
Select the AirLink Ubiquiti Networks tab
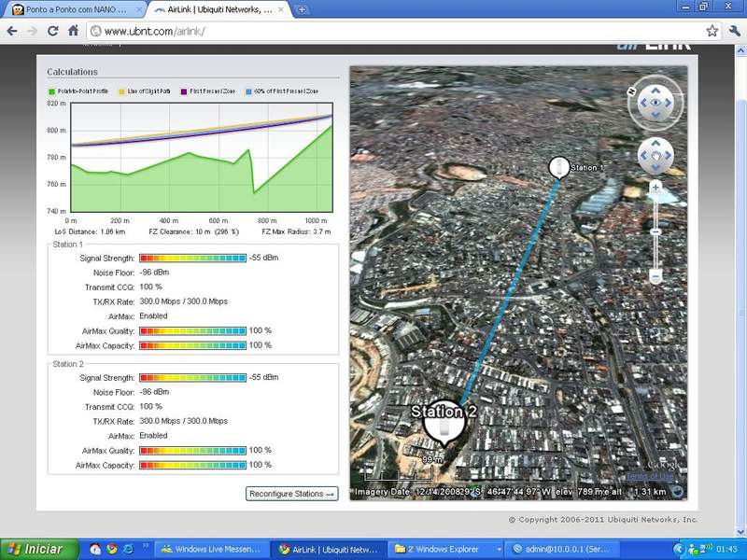[220, 9]
